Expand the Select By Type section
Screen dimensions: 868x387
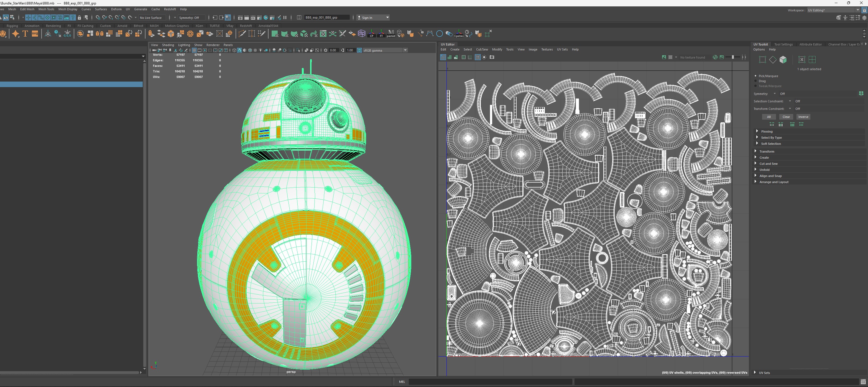(x=809, y=137)
